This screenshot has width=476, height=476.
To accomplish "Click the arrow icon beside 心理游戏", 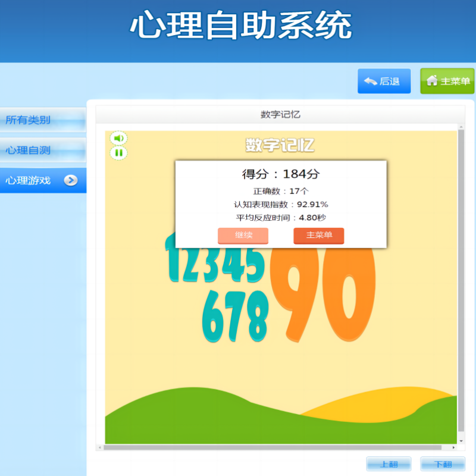I will [71, 181].
